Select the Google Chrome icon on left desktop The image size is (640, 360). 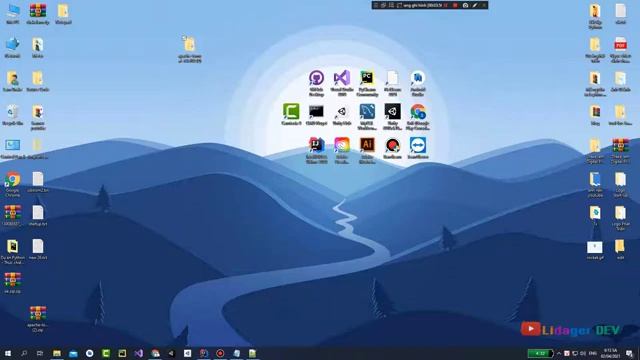coord(13,184)
